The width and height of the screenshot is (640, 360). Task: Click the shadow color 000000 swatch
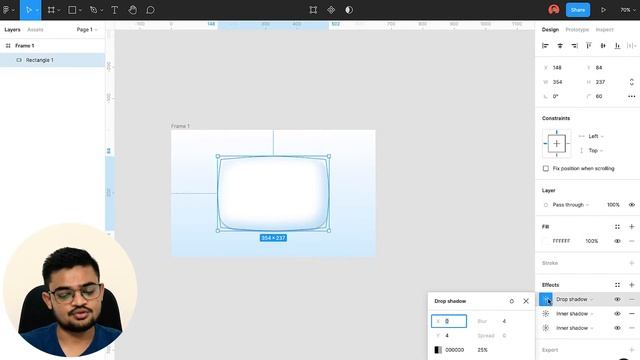(x=438, y=350)
